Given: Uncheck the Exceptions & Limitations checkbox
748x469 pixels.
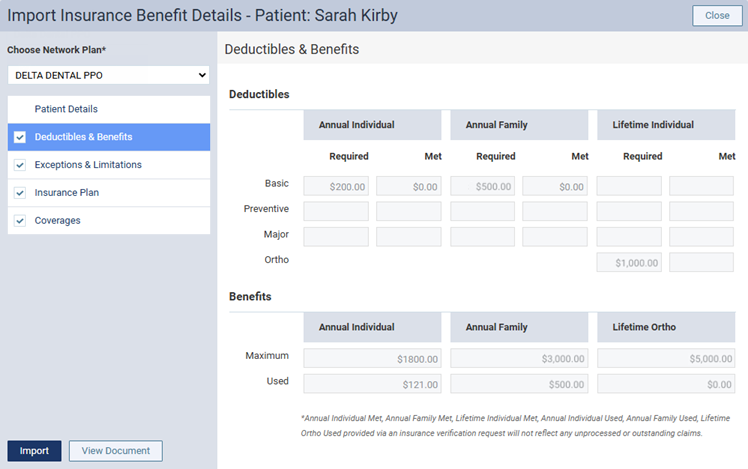Looking at the screenshot, I should [x=20, y=165].
